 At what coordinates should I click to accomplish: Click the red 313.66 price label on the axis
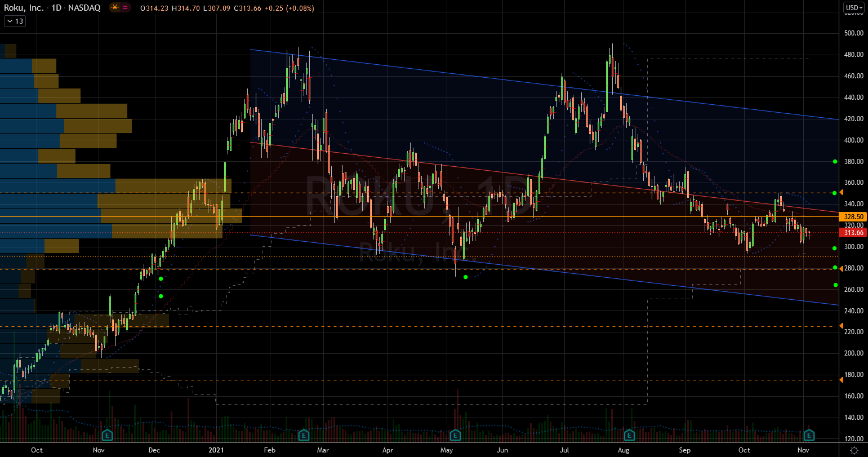pos(854,233)
